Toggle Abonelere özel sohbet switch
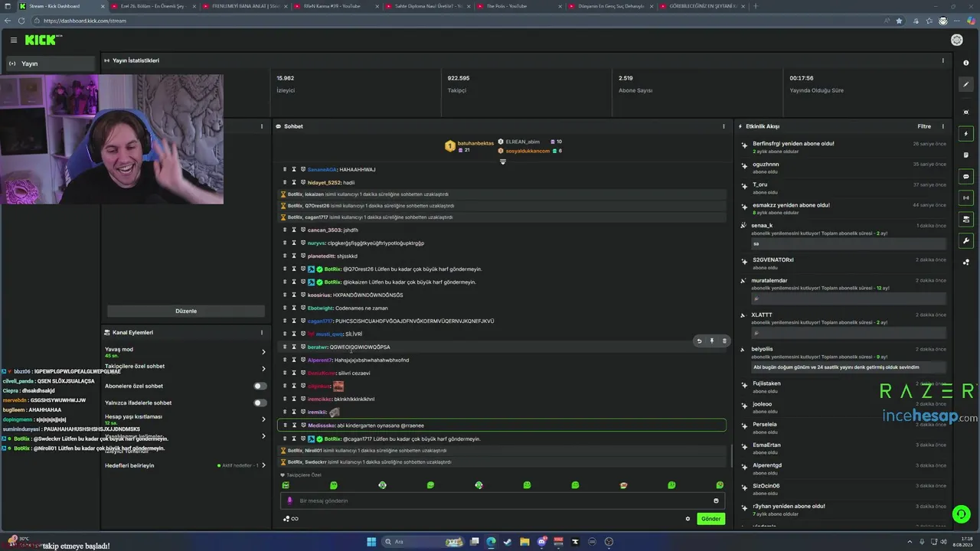 [x=260, y=386]
